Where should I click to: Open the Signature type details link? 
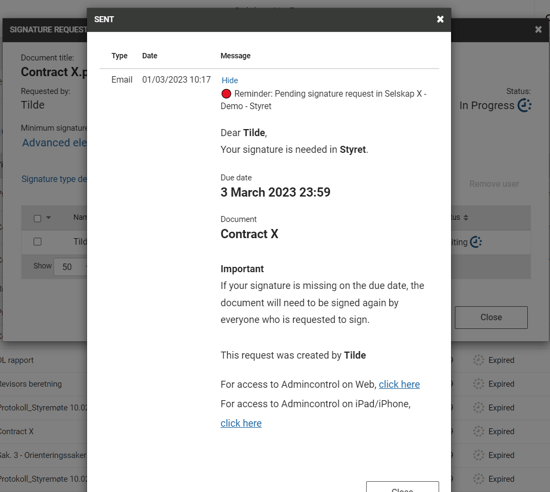(x=54, y=179)
